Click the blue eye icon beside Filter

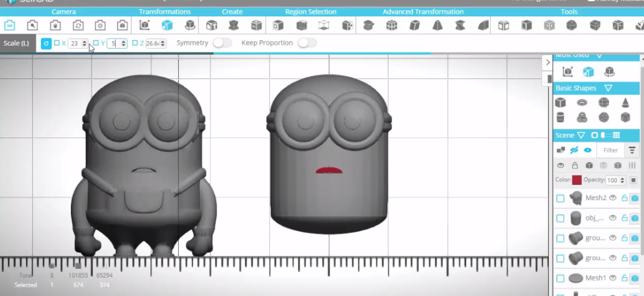pyautogui.click(x=588, y=150)
